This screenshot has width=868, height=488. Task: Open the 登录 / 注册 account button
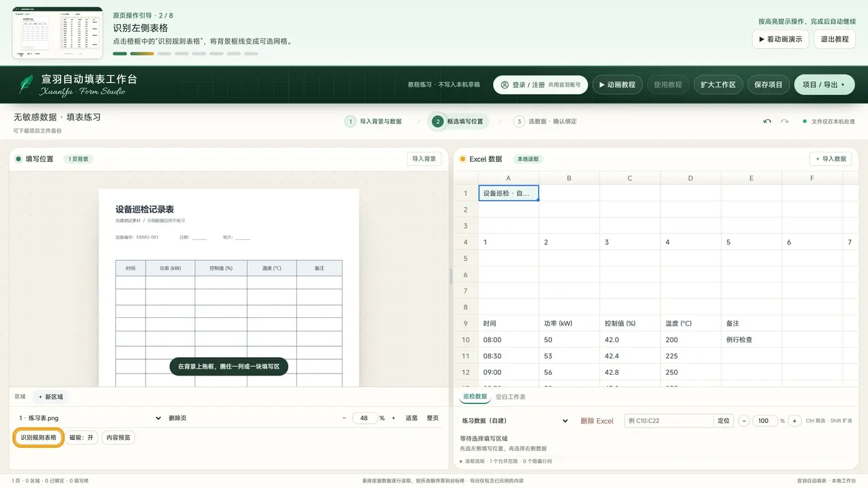point(540,85)
